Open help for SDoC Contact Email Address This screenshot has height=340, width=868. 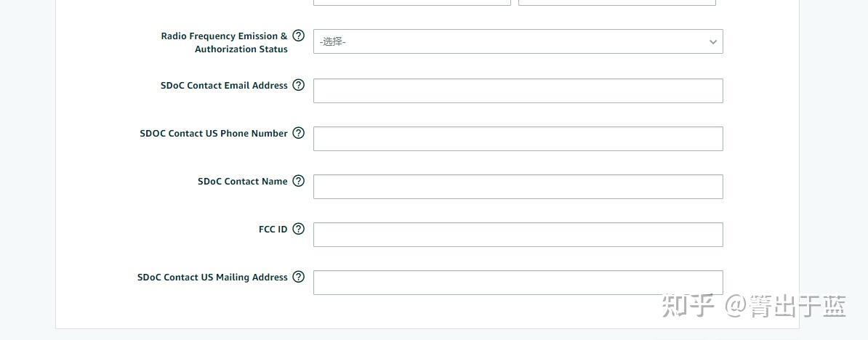[x=298, y=85]
